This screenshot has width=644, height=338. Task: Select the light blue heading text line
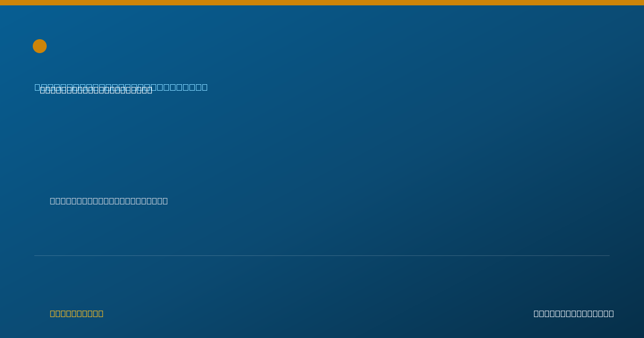(x=121, y=87)
